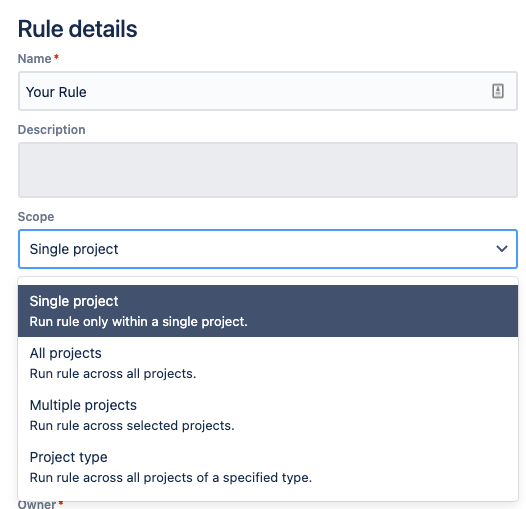Click the red required asterisk beside Owner
This screenshot has height=509, width=526.
click(61, 503)
